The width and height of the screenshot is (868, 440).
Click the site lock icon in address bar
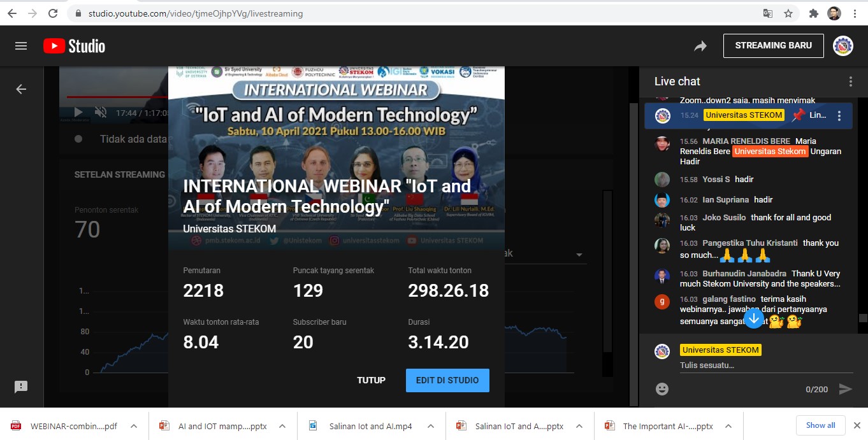pyautogui.click(x=78, y=13)
